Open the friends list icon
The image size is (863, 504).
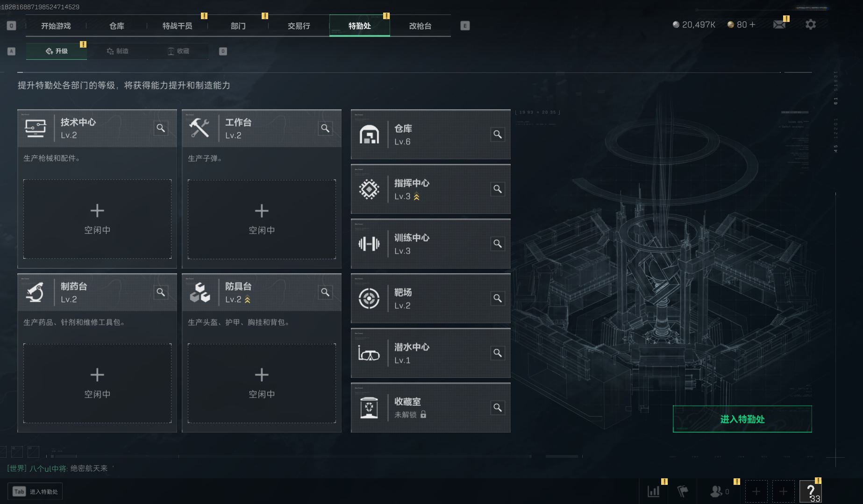(716, 491)
